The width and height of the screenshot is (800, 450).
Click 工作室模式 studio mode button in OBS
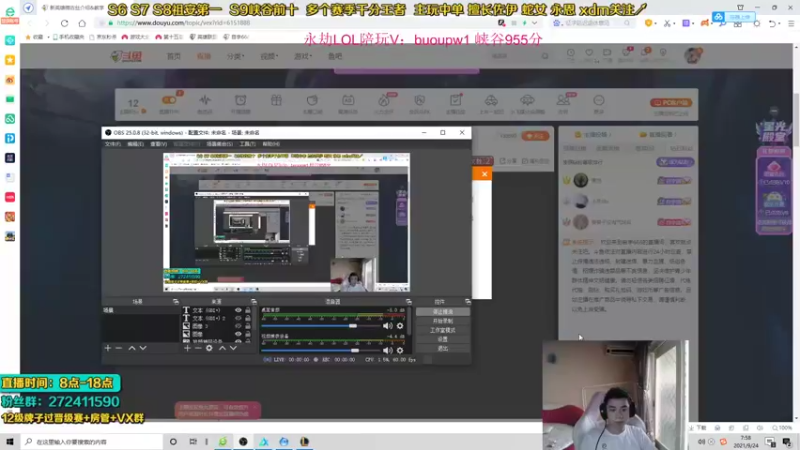pyautogui.click(x=442, y=330)
